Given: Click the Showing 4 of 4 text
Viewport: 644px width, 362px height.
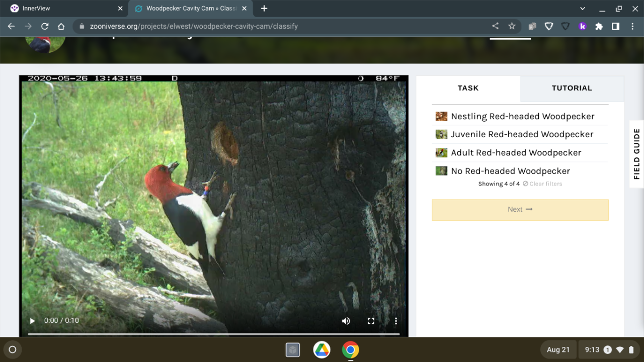Looking at the screenshot, I should tap(499, 184).
